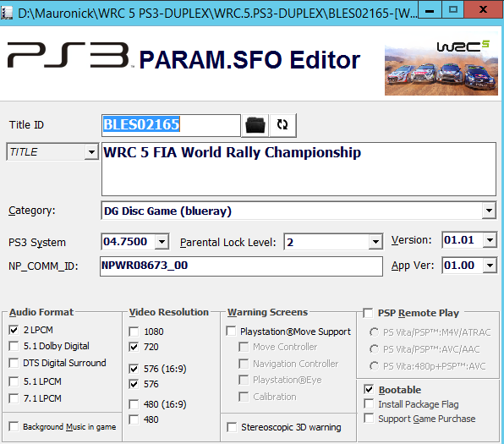
Task: Open the Category dropdown list
Action: (x=489, y=211)
